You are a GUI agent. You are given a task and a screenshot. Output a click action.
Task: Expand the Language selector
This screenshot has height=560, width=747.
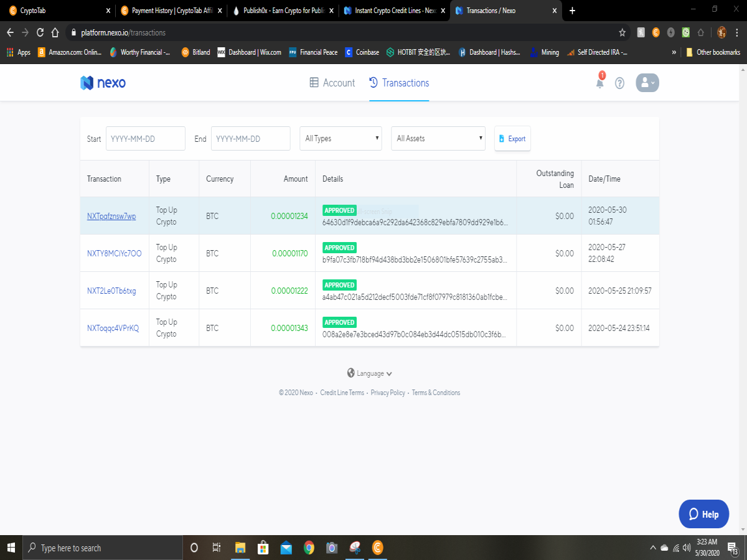[x=370, y=373]
